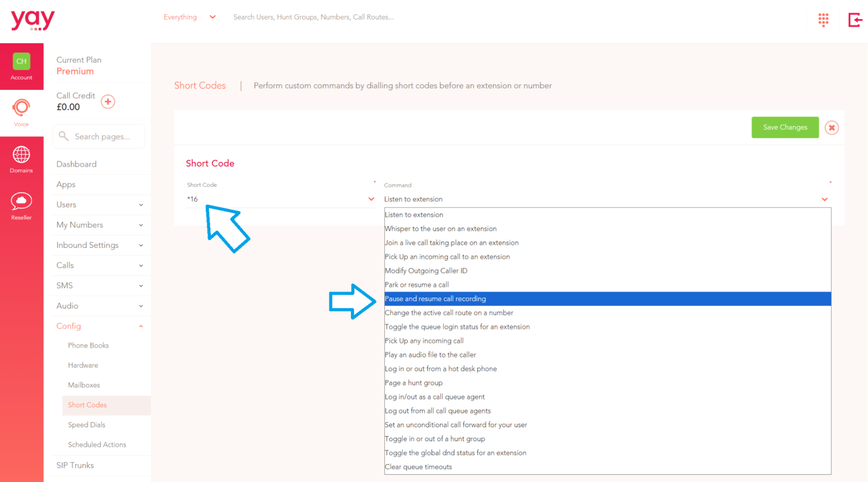Image resolution: width=868 pixels, height=482 pixels.
Task: Add call credit with plus icon
Action: (108, 102)
